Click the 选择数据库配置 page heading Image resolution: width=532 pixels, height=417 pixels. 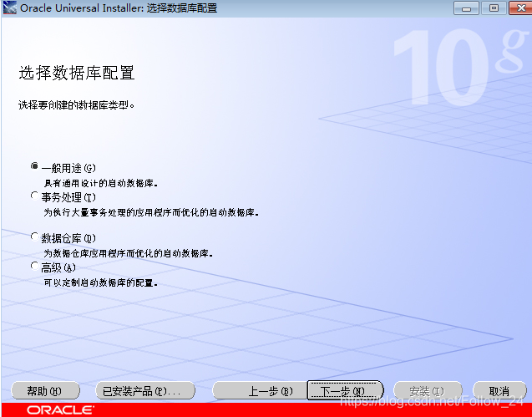pos(77,73)
